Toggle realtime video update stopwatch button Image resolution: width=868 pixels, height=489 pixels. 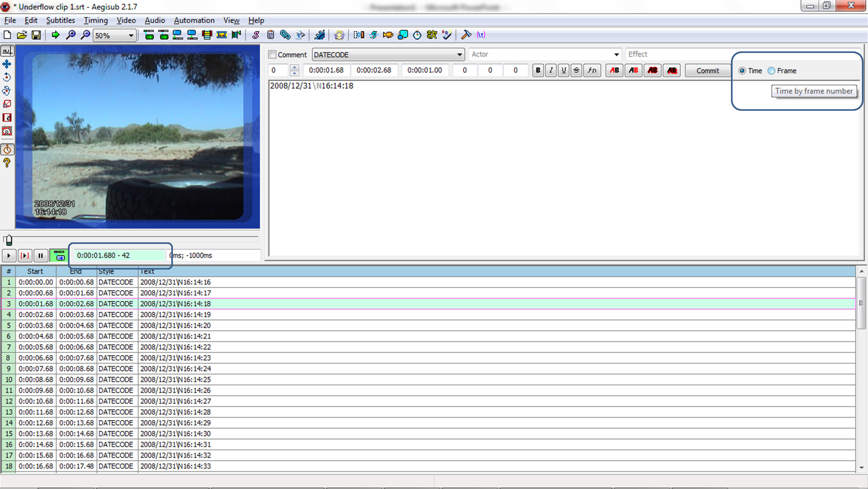7,150
